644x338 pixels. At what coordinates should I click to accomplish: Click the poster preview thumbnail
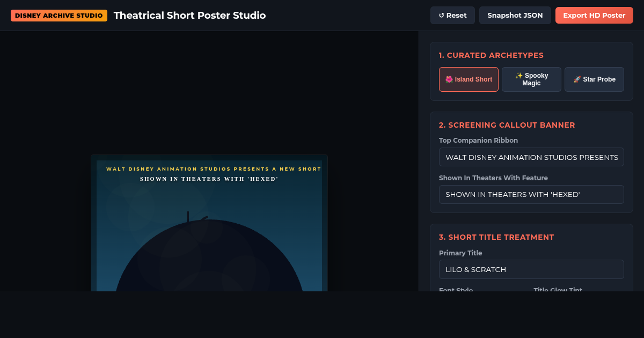[x=209, y=223]
